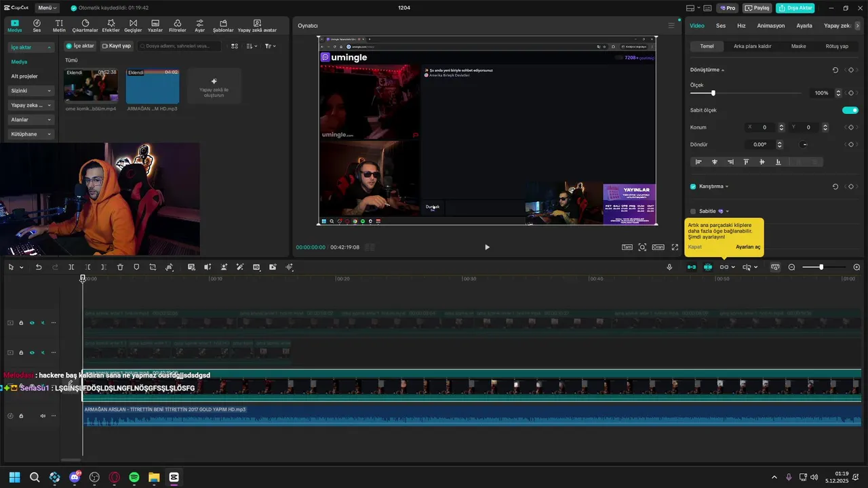
Task: Click the Paylaş share button
Action: click(x=757, y=8)
